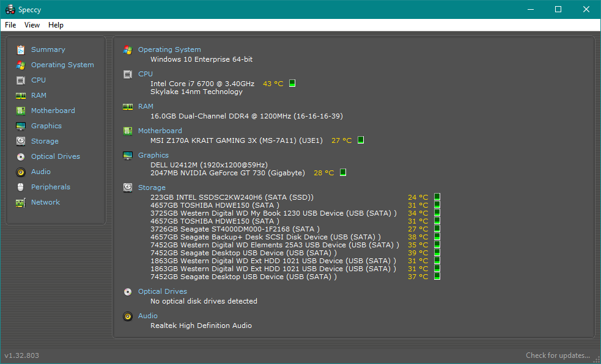Click the CPU heading link in main panel

coord(146,74)
